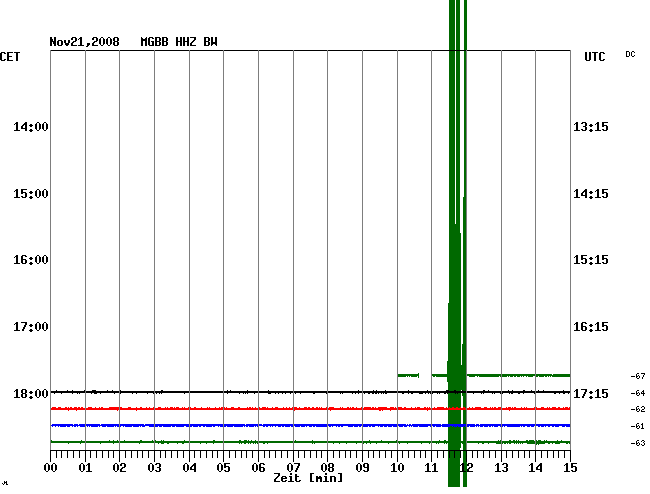Select the 18:00 CET time label
650x494 pixels.
(x=31, y=393)
